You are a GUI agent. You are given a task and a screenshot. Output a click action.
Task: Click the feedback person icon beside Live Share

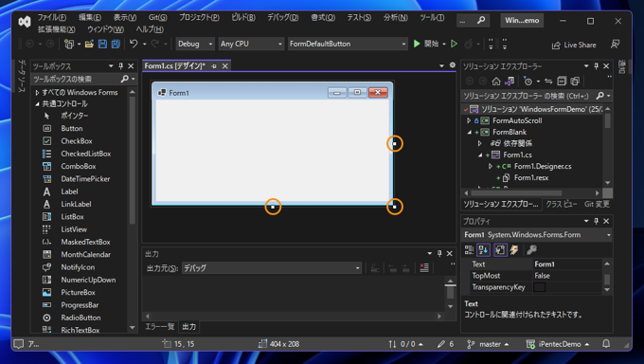[615, 45]
